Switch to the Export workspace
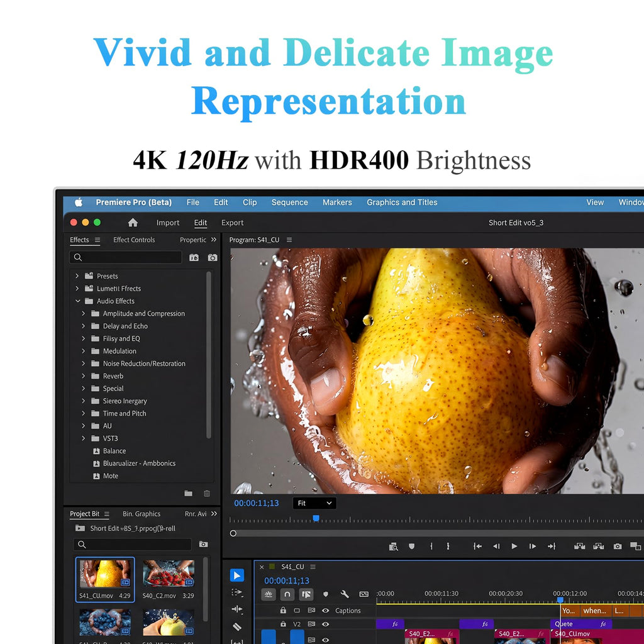 pos(233,223)
